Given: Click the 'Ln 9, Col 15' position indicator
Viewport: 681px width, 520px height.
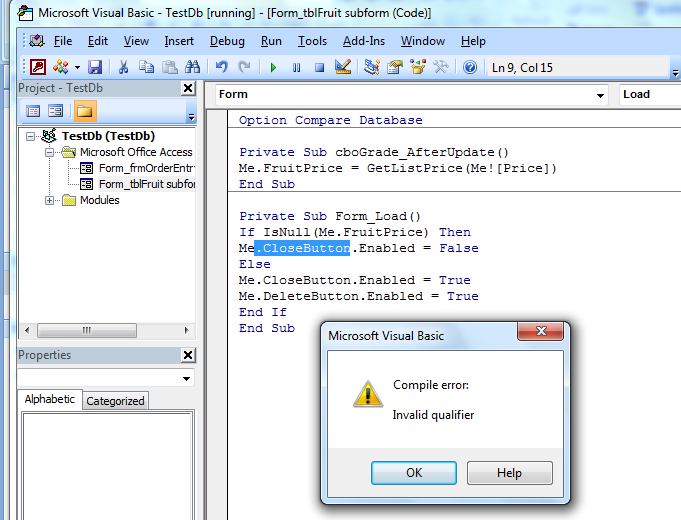Looking at the screenshot, I should (522, 68).
